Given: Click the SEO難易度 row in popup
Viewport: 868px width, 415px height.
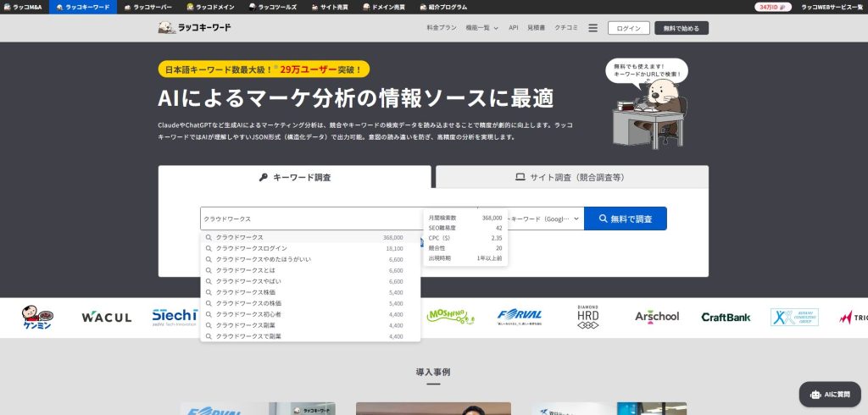Looking at the screenshot, I should pyautogui.click(x=465, y=228).
